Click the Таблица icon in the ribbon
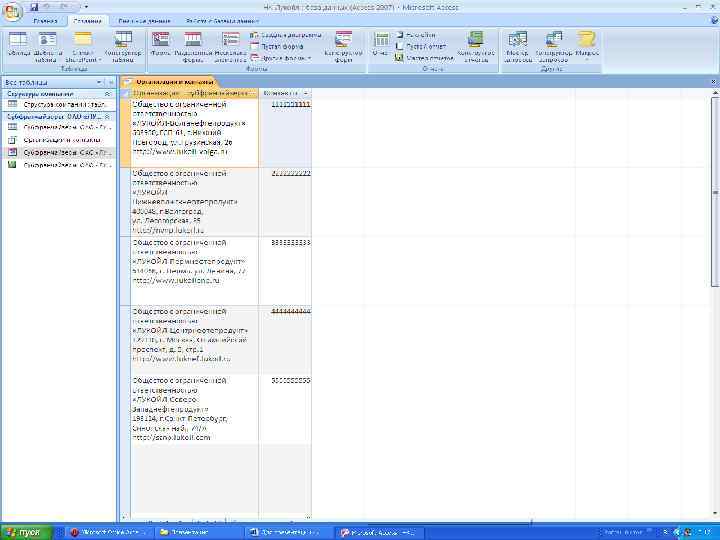Viewport: 720px width, 540px height. tap(18, 46)
